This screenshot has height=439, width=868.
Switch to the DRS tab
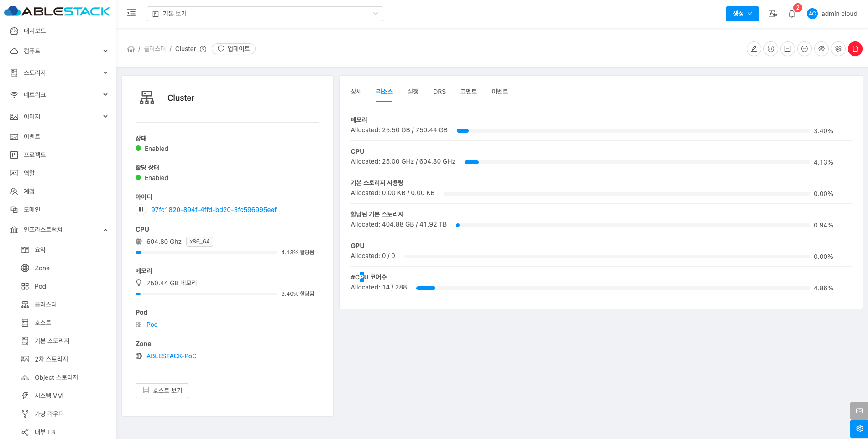point(439,92)
